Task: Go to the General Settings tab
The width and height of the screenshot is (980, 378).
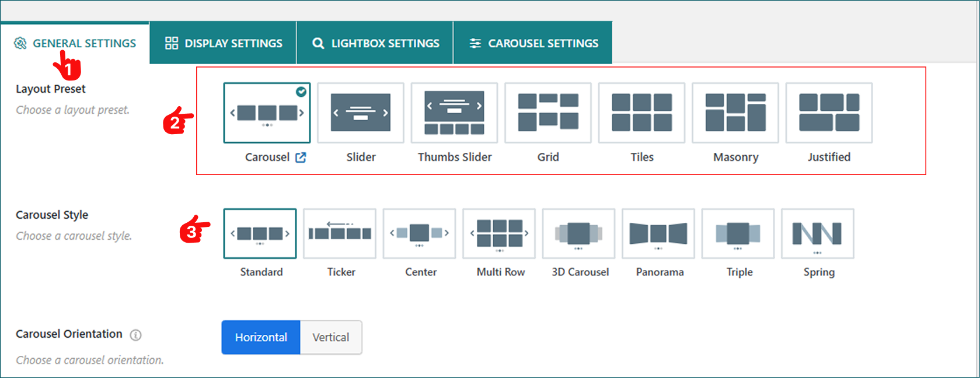Action: (x=75, y=43)
